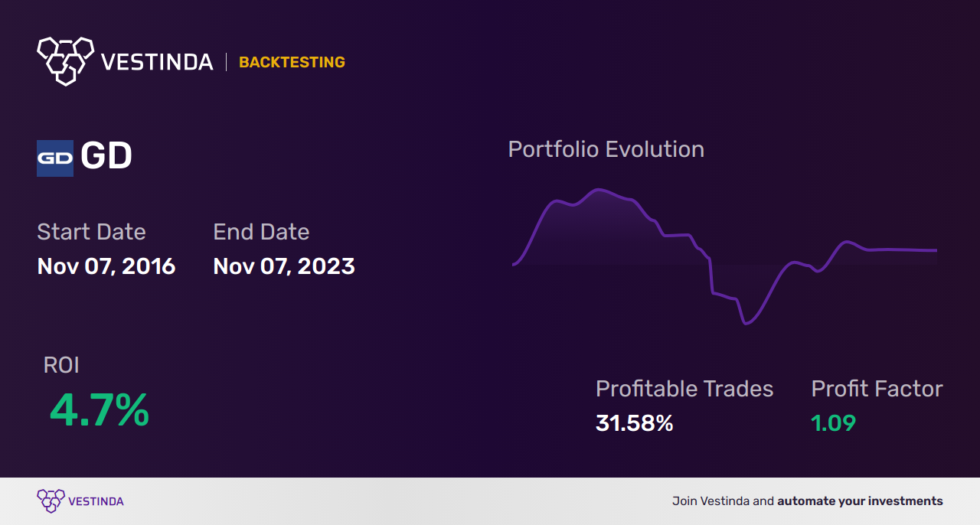The image size is (980, 525).
Task: Click the VESTINDA wordmark in the header
Action: coord(157,62)
